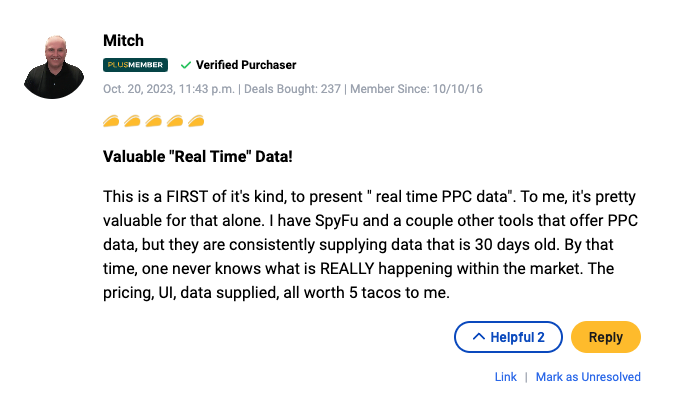Mark review as Helpful
The height and width of the screenshot is (402, 675).
pyautogui.click(x=508, y=337)
